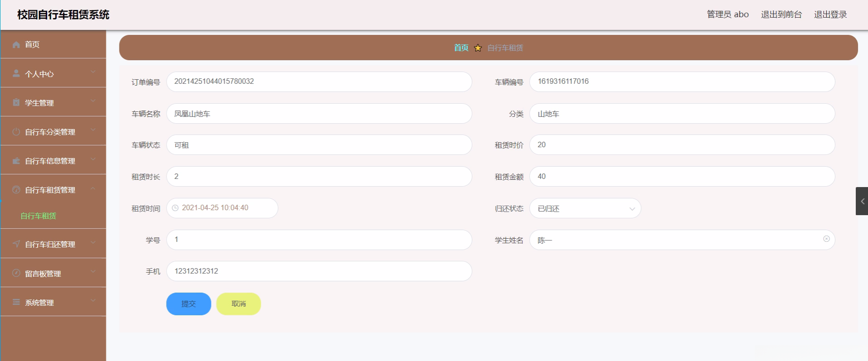Click 管理员 abo in the header
Screen dimensions: 868x361
[728, 14]
